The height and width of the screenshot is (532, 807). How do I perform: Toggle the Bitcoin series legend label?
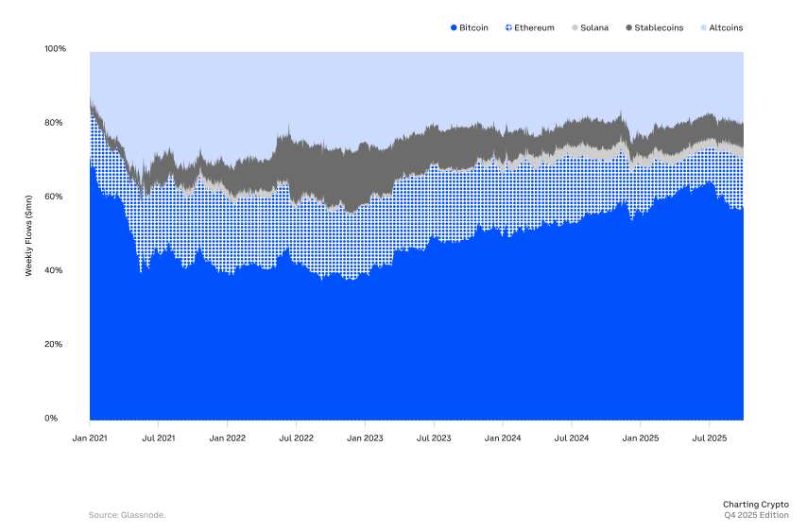point(473,28)
